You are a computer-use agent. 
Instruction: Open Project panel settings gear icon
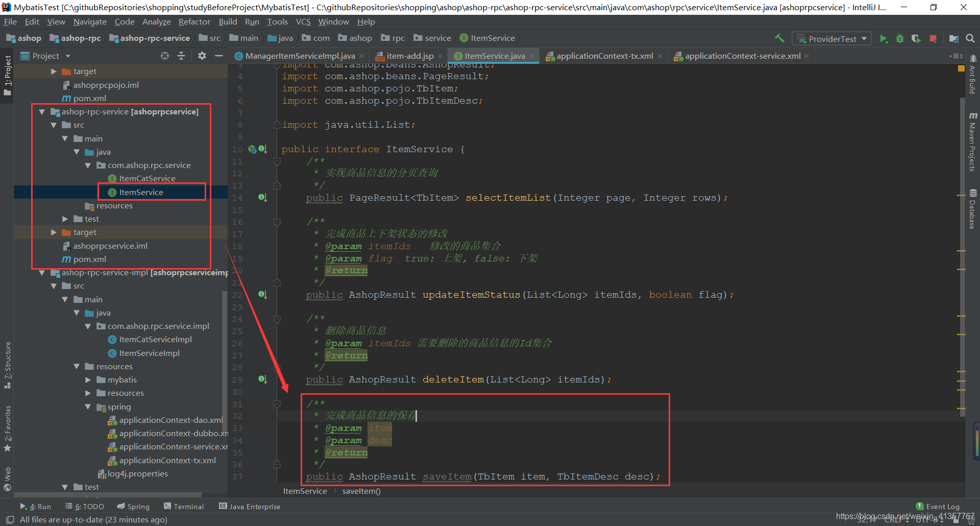click(x=202, y=56)
